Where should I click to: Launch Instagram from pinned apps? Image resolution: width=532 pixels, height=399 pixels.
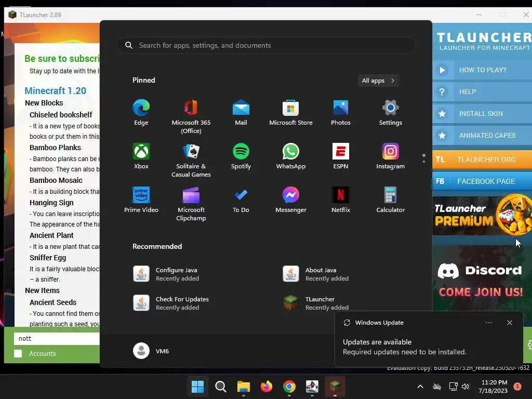391,156
